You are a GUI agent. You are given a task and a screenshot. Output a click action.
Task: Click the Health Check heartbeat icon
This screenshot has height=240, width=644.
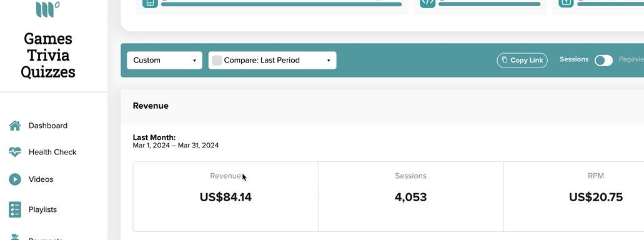coord(15,152)
